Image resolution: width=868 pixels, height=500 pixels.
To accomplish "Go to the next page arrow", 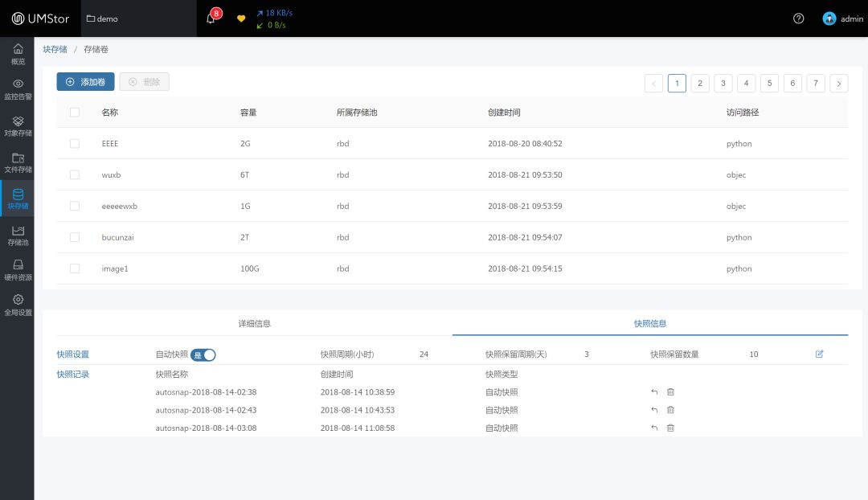I will pos(838,84).
